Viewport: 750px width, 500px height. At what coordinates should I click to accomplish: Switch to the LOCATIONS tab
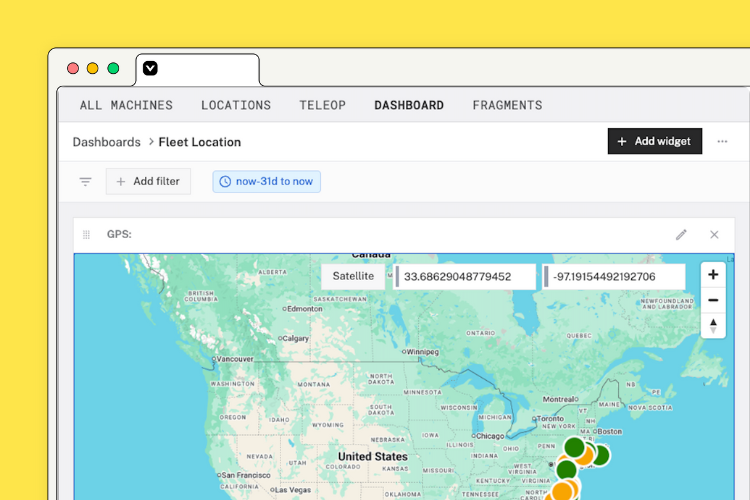click(236, 105)
